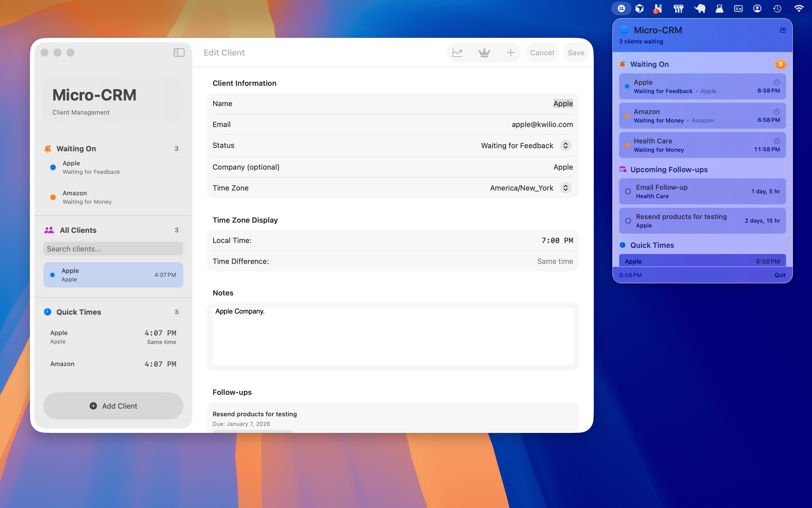The width and height of the screenshot is (812, 508).
Task: Click the All Clients people icon
Action: [x=49, y=230]
